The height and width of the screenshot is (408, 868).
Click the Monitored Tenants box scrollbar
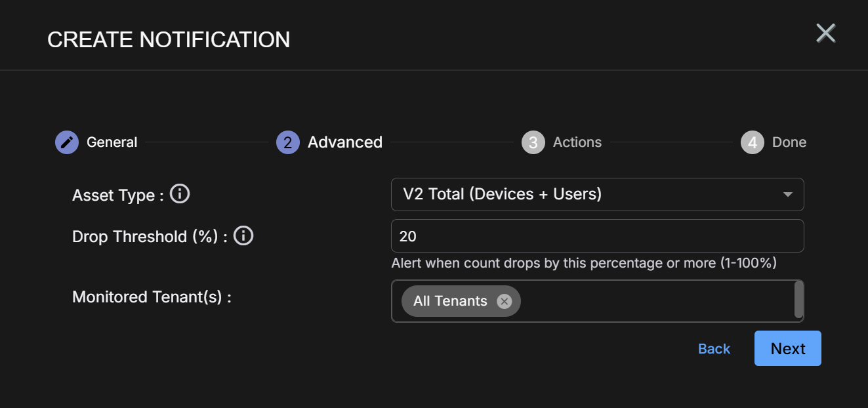coord(798,299)
